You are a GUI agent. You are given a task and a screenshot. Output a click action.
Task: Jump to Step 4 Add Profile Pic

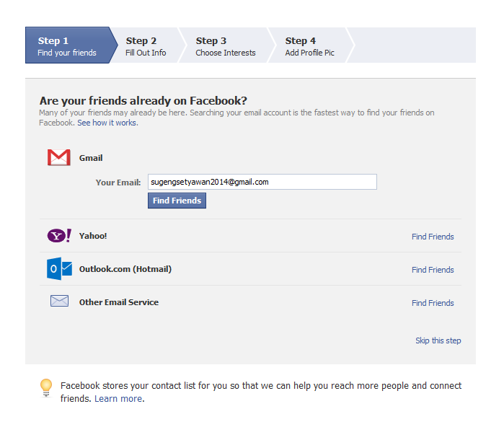[309, 46]
